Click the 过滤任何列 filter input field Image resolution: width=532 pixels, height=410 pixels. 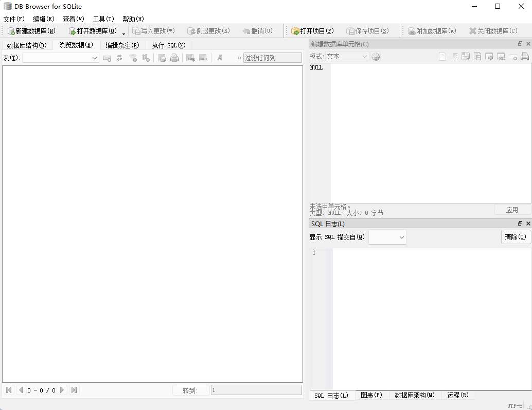(273, 58)
